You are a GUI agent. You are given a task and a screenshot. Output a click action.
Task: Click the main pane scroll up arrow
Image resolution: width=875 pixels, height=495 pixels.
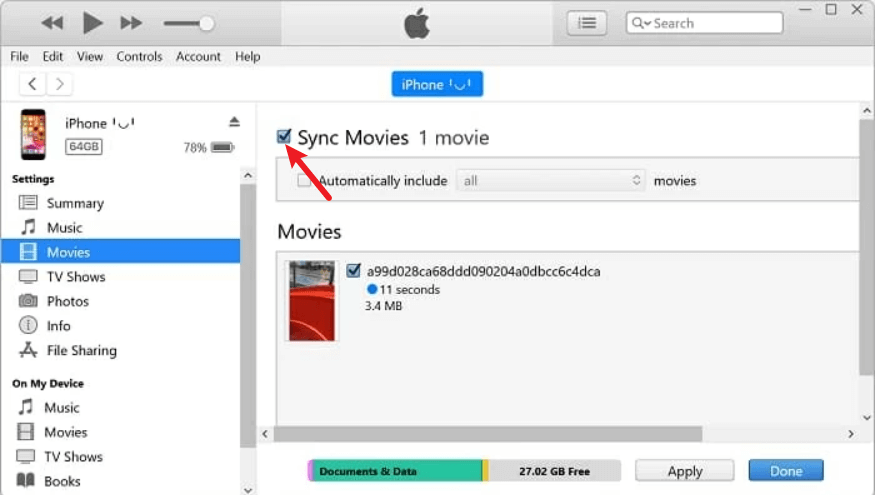(867, 110)
